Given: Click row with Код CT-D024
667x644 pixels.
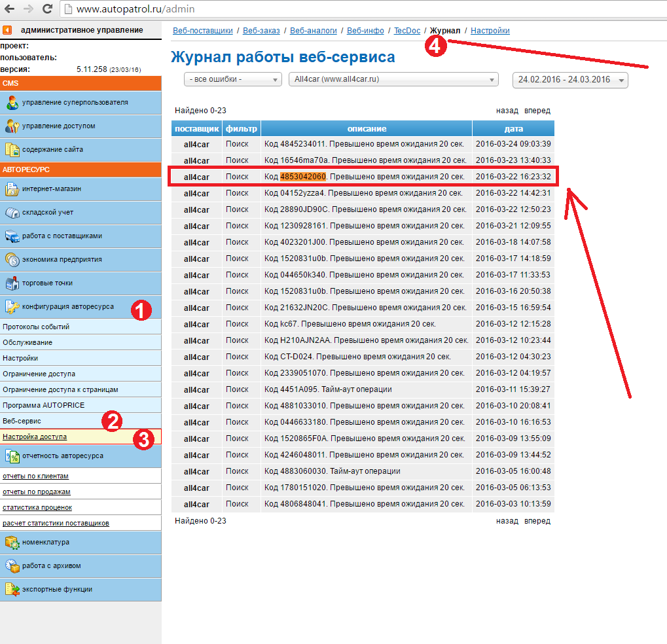Looking at the screenshot, I should [363, 357].
